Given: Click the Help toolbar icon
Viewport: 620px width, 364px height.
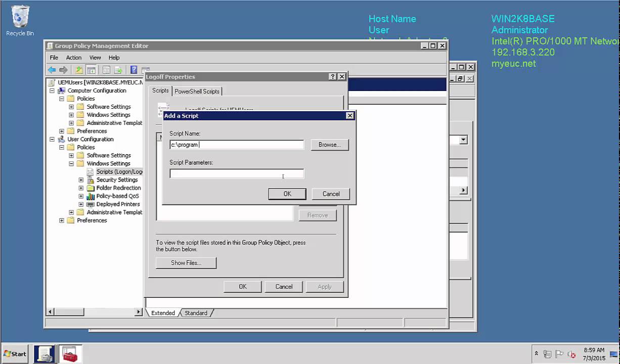Looking at the screenshot, I should pyautogui.click(x=134, y=70).
